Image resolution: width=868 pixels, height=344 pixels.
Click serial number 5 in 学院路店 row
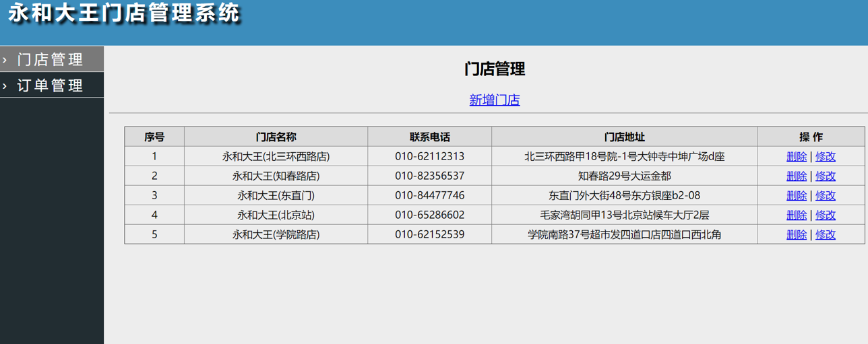(x=154, y=234)
